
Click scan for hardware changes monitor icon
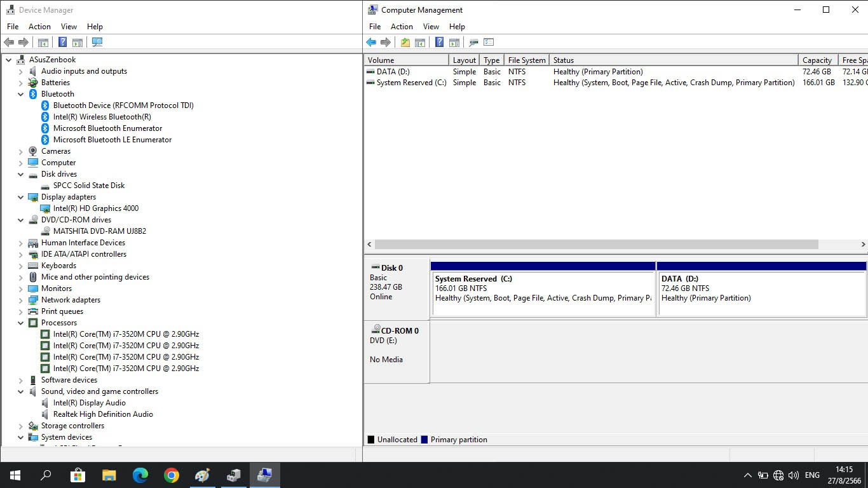pos(97,43)
